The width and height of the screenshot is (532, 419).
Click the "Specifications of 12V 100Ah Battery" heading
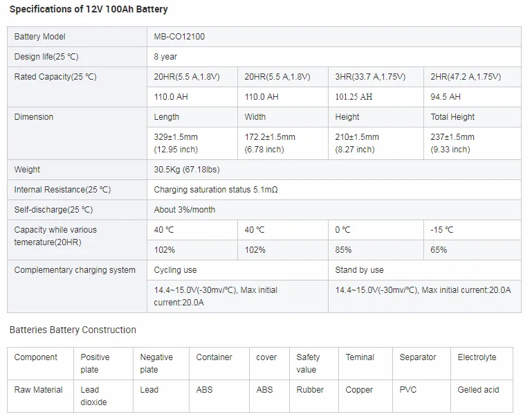[x=89, y=10]
